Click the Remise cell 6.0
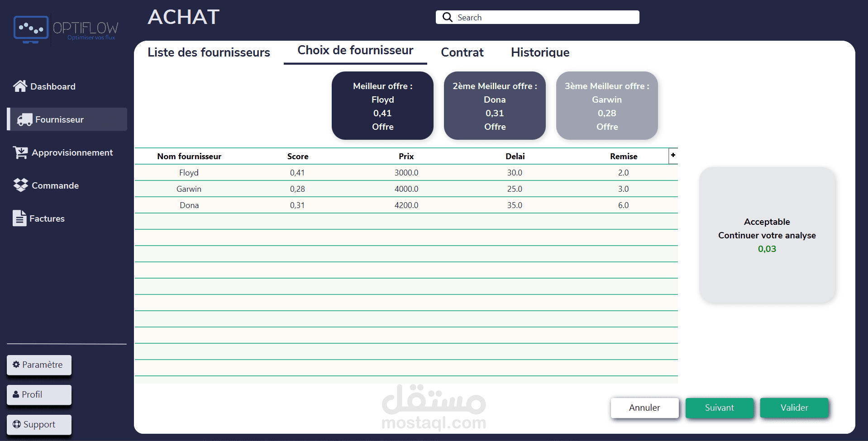This screenshot has width=868, height=441. point(623,205)
